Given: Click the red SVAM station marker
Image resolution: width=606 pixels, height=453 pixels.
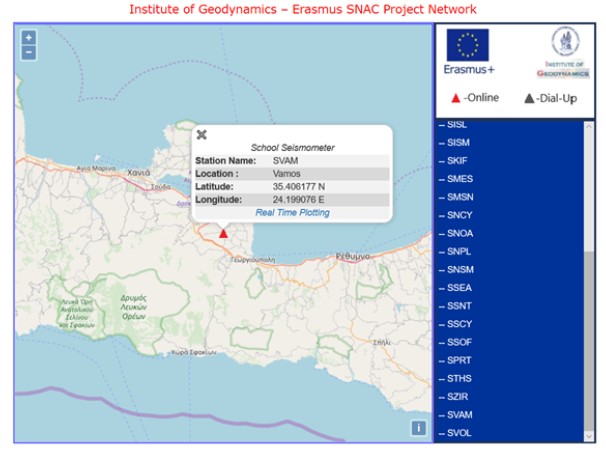Looking at the screenshot, I should tap(223, 233).
